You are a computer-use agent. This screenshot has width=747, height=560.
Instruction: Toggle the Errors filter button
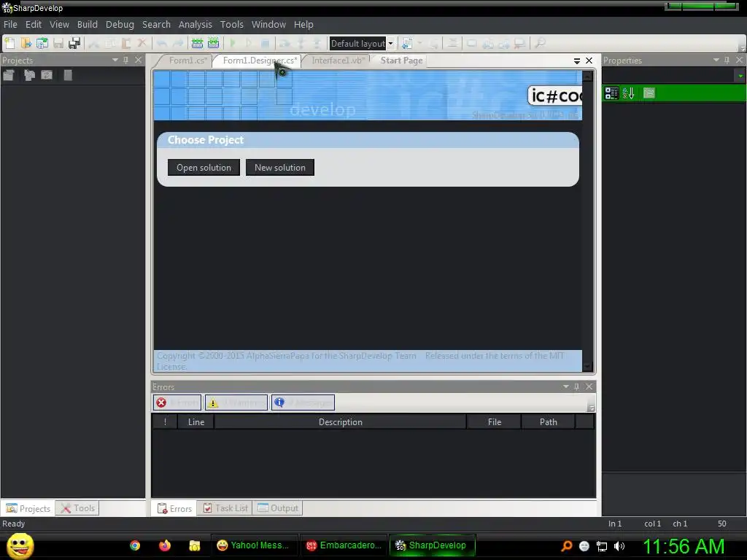[x=177, y=402]
